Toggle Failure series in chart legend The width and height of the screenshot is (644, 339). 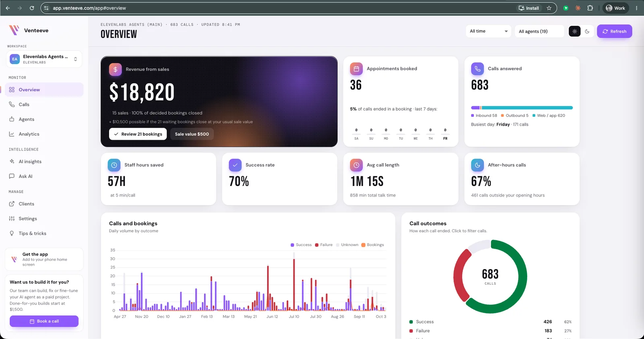324,245
